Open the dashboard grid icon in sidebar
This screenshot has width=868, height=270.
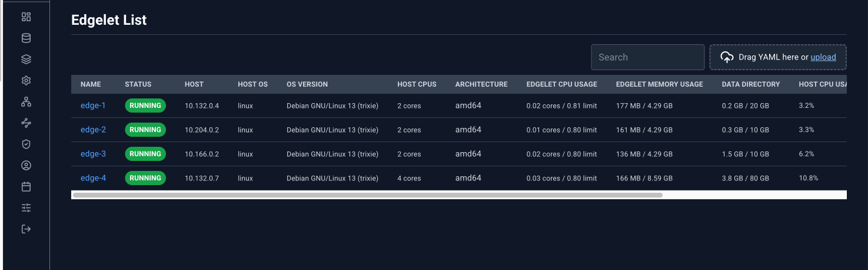pyautogui.click(x=26, y=17)
